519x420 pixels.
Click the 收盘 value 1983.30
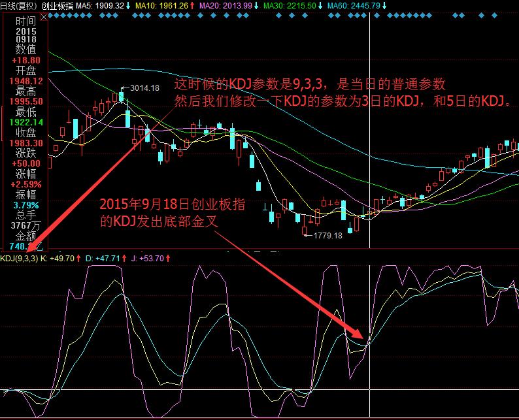coord(26,143)
